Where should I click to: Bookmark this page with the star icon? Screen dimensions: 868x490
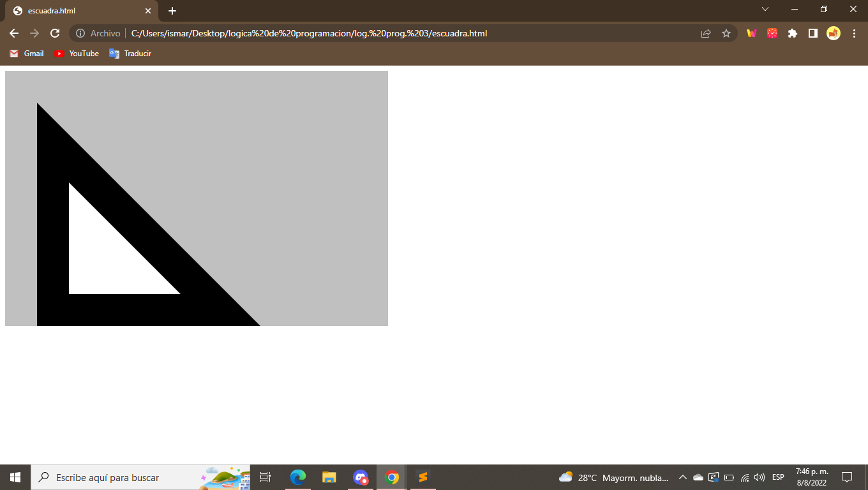point(726,33)
